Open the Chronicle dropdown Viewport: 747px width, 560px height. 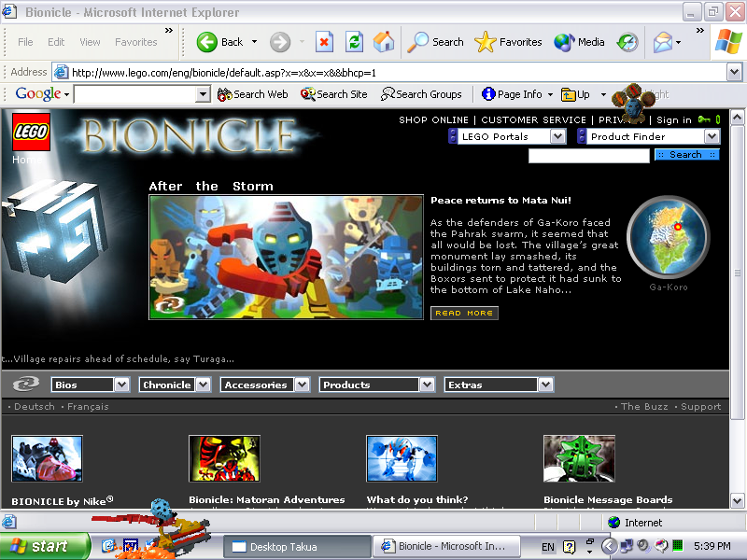(175, 385)
